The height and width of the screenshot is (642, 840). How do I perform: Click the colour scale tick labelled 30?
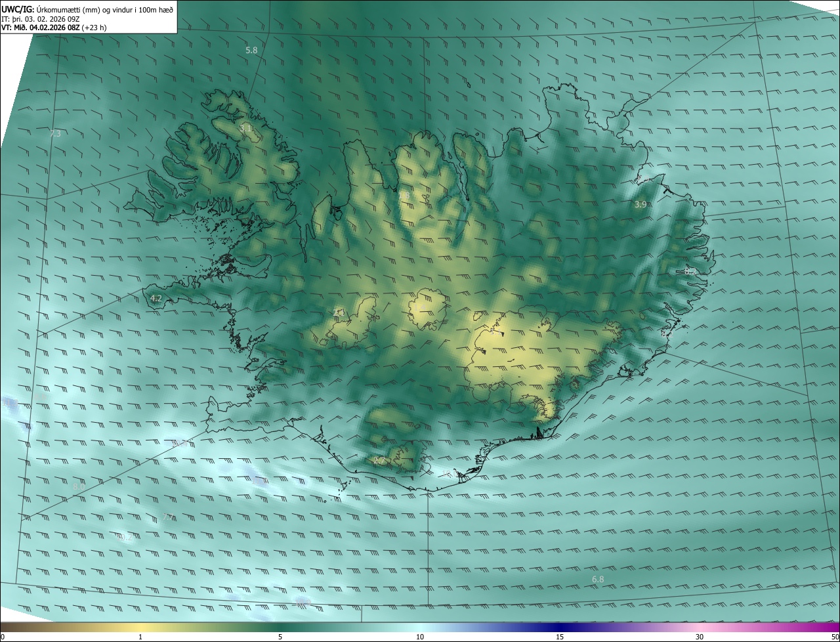[700, 637]
